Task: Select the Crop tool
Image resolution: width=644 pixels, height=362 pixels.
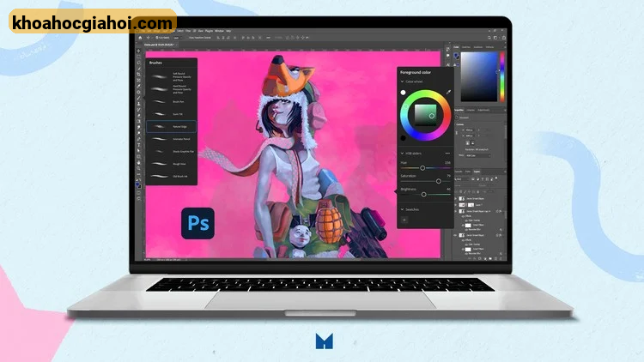Action: 138,75
